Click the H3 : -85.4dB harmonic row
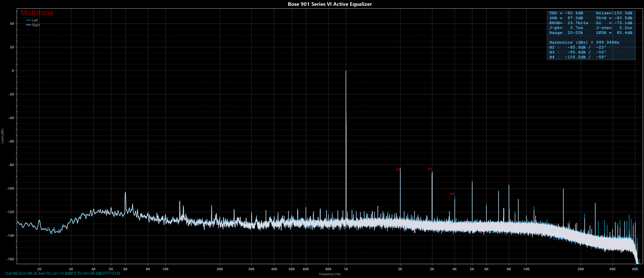 [577, 52]
